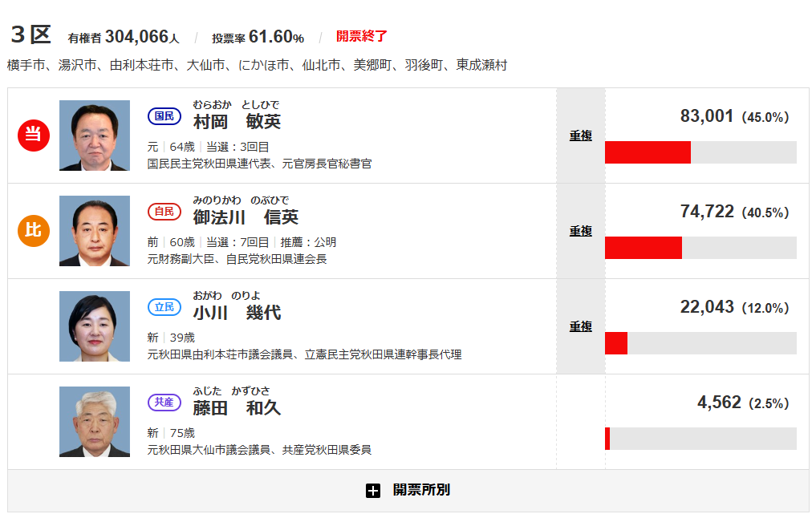Viewport: 812px width, 514px height.
Task: Click the 83,001 vote bar
Action: (x=648, y=152)
